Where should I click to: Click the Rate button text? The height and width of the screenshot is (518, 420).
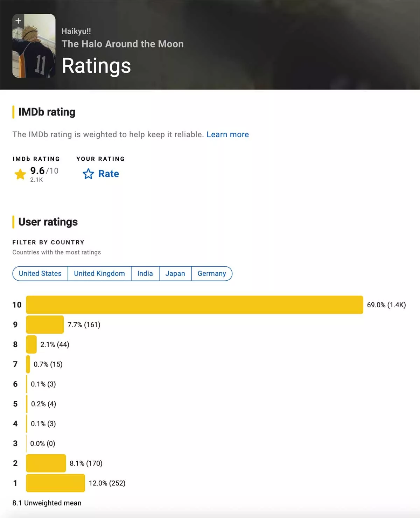point(108,174)
